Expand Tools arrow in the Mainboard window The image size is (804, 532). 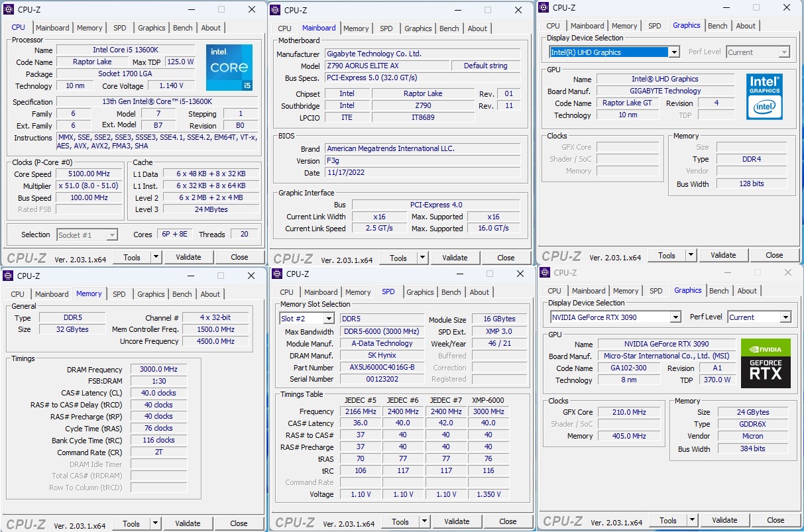point(423,258)
